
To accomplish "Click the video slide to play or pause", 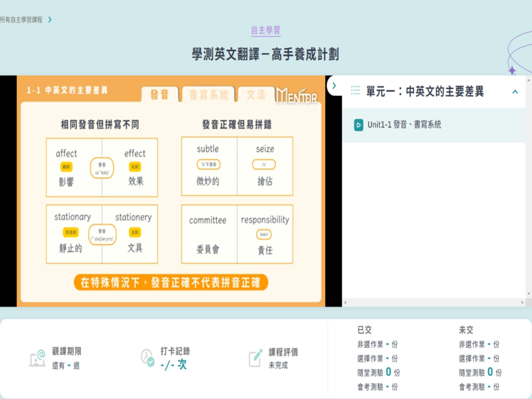I will click(x=171, y=199).
